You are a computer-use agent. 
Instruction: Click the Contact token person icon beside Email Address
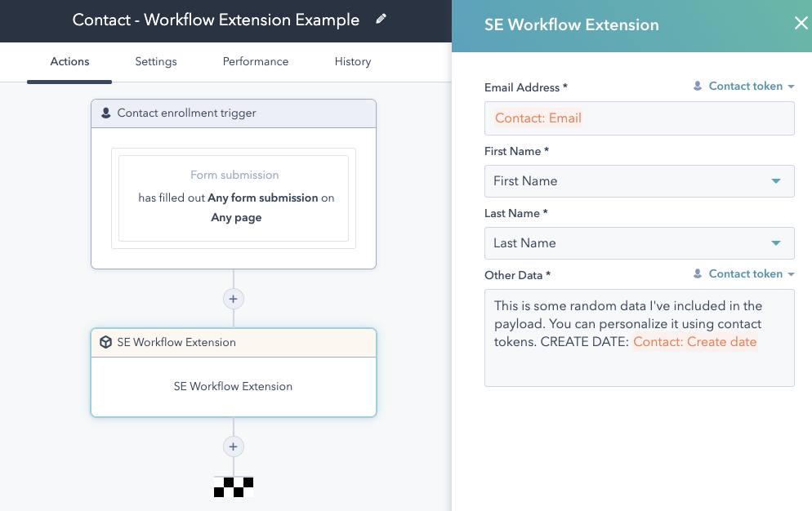tap(698, 86)
